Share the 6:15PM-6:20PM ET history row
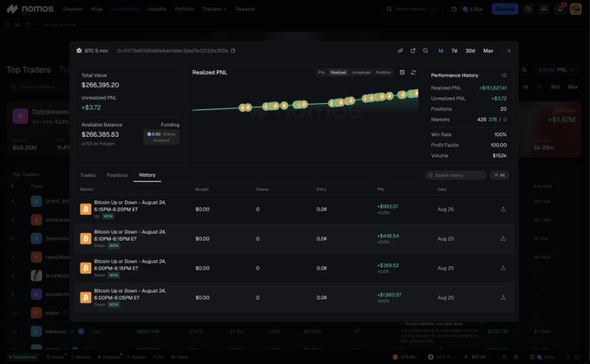Image resolution: width=590 pixels, height=364 pixels. pyautogui.click(x=503, y=209)
